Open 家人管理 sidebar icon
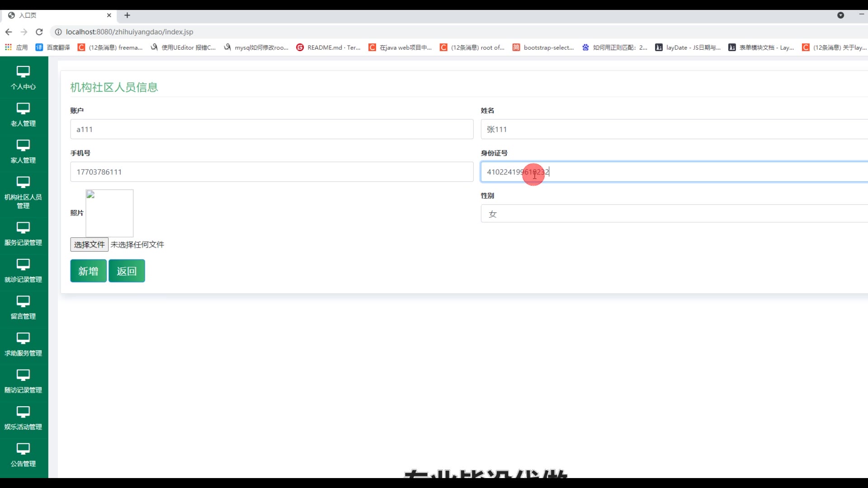Screen dimensions: 868x488 [x=23, y=145]
